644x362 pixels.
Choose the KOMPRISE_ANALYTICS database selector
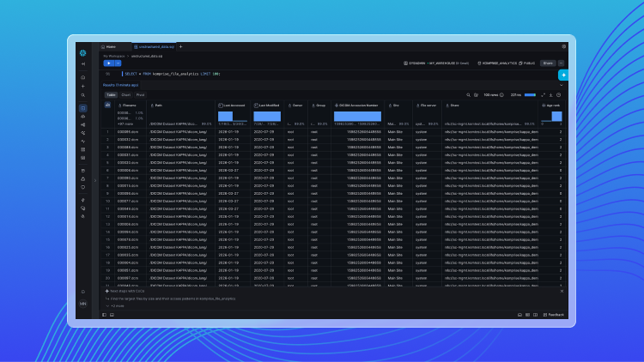coord(497,63)
